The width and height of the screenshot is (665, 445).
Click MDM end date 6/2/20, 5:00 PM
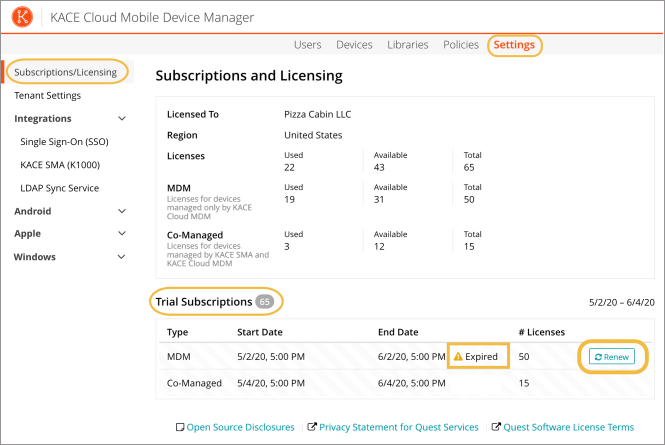coord(411,357)
